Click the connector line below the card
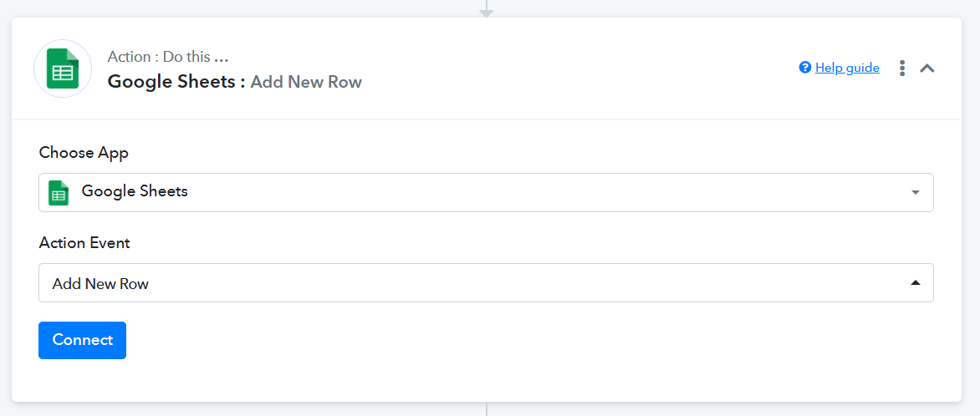 point(487,409)
